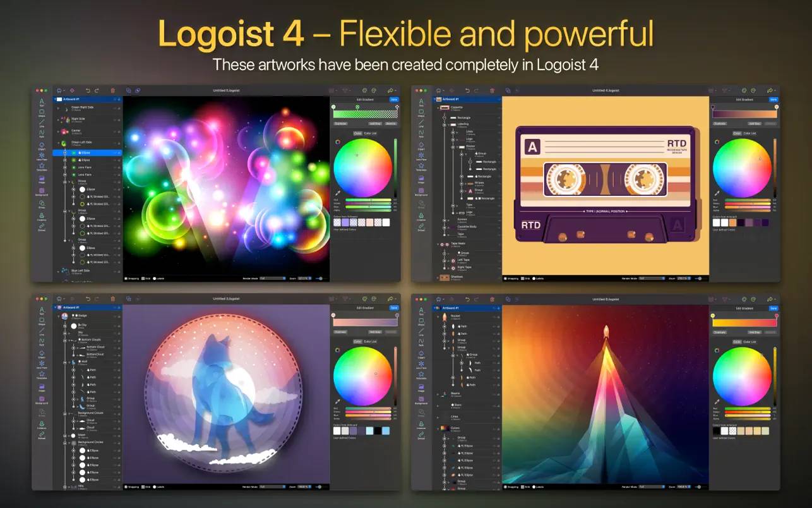The width and height of the screenshot is (812, 508).
Task: Collapse the Green Left Side group
Action: pos(58,143)
